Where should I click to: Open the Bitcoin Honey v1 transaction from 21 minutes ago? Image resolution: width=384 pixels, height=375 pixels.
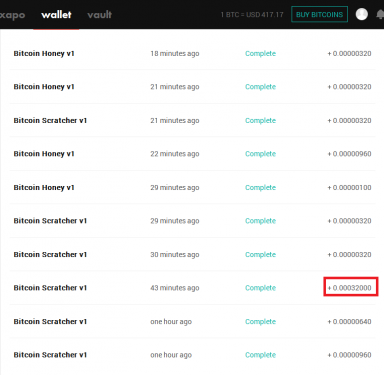click(x=192, y=87)
